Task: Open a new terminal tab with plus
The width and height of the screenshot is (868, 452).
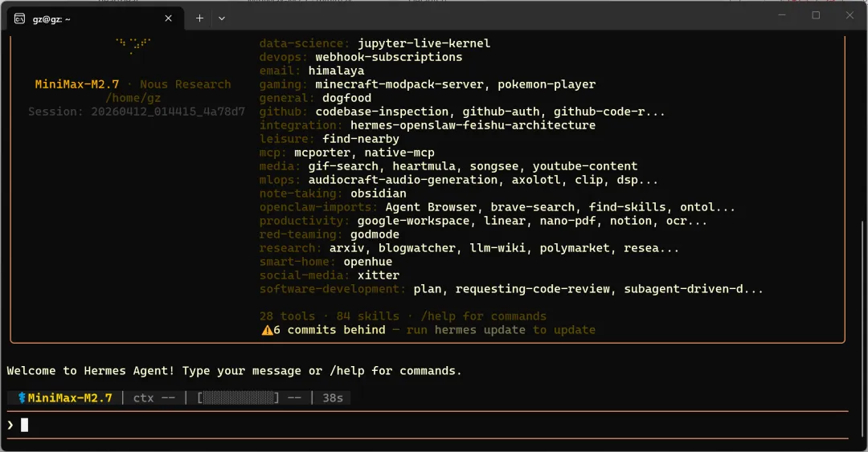Action: coord(199,18)
